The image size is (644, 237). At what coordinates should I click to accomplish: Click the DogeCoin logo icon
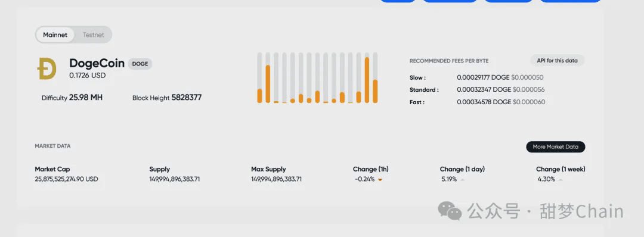47,68
